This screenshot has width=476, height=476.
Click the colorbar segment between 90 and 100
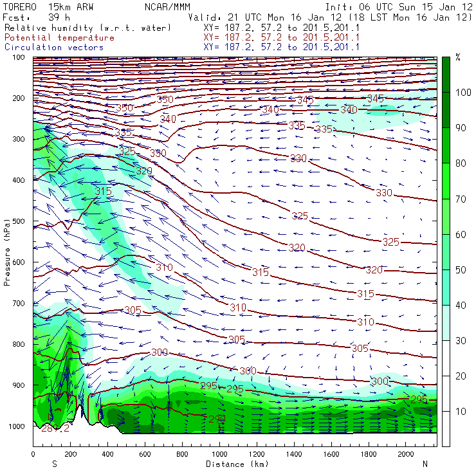click(x=446, y=109)
